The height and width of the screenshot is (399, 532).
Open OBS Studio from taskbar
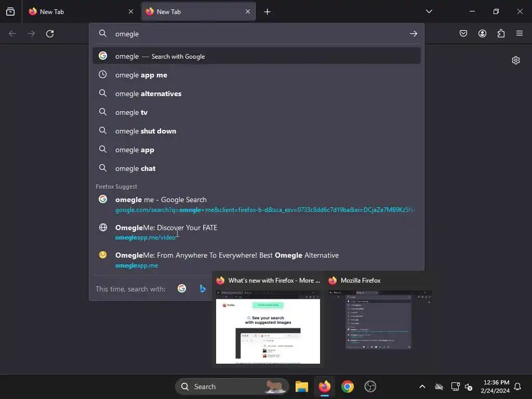pyautogui.click(x=370, y=387)
